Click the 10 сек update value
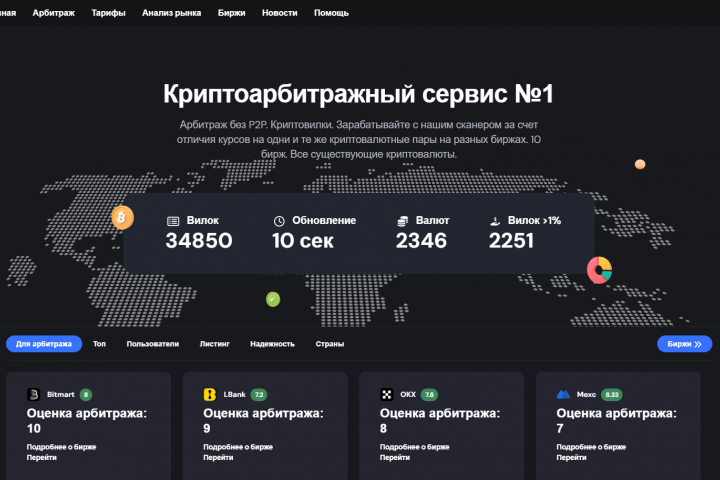The height and width of the screenshot is (480, 720). (x=303, y=241)
